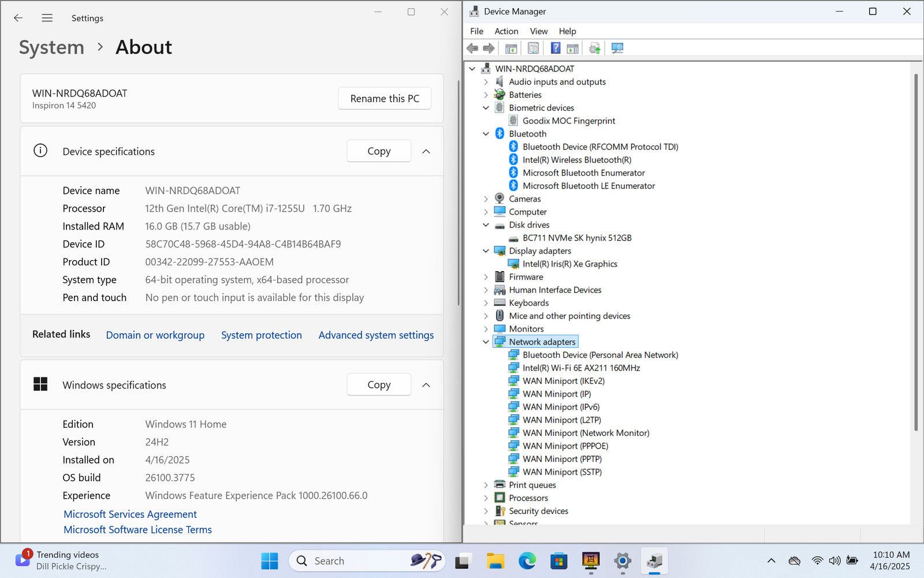Select Microsoft Bluetooth LE Enumerator entry
Image resolution: width=924 pixels, height=578 pixels.
point(588,186)
